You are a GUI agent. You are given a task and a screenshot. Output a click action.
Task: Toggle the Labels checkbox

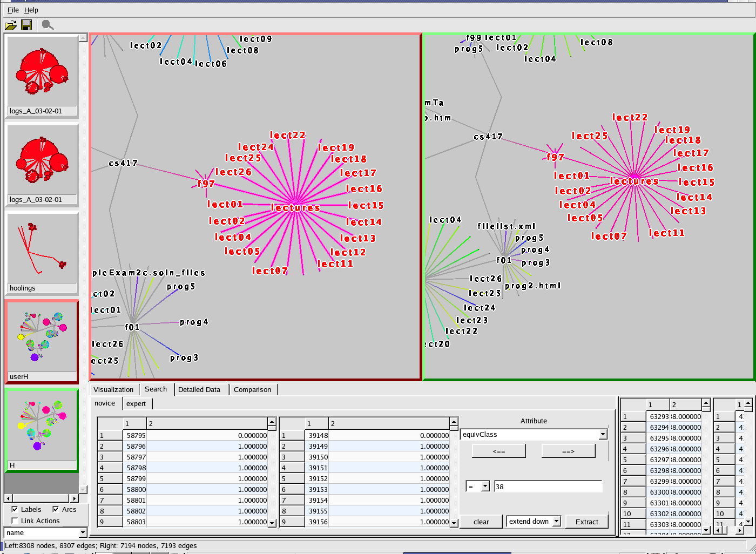pos(15,509)
